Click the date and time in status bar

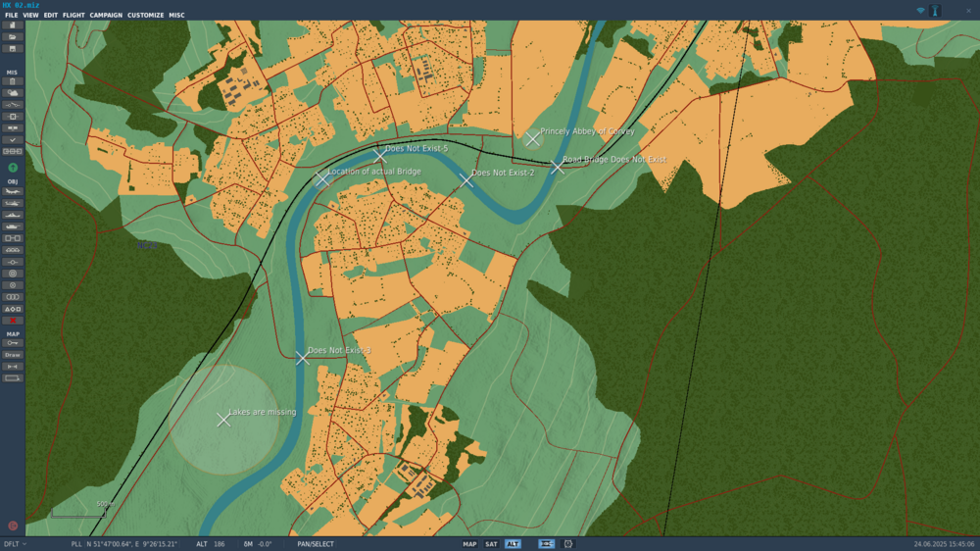click(x=944, y=544)
